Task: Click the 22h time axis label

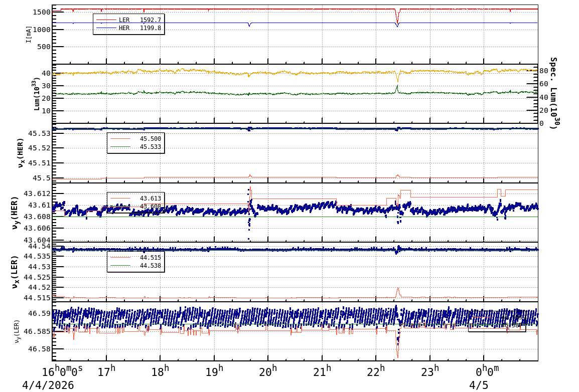Action: pyautogui.click(x=376, y=371)
